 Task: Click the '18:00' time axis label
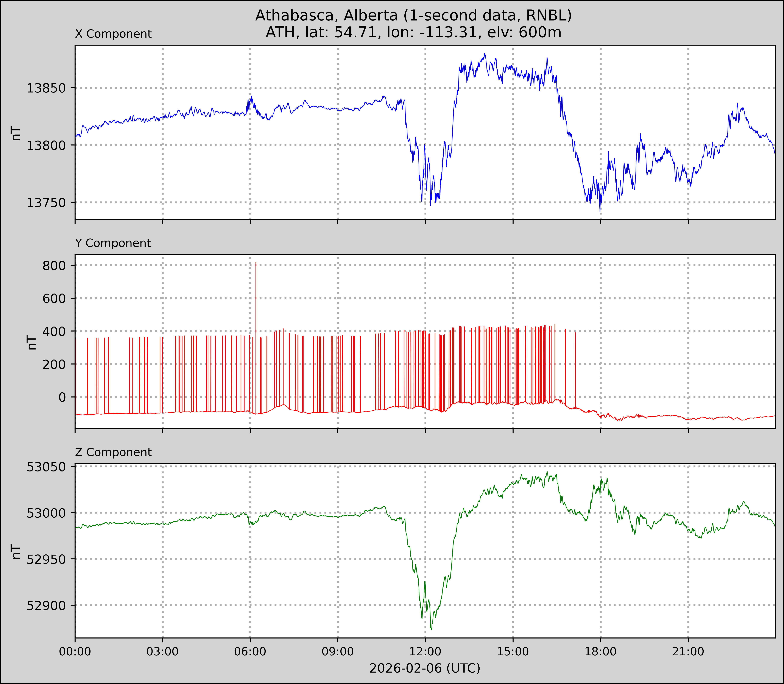pyautogui.click(x=600, y=651)
